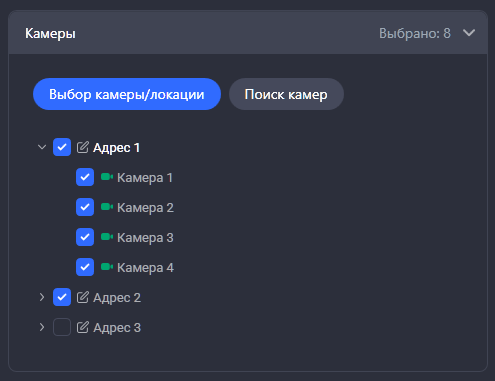Screen dimensions: 495x381
Task: Collapse the Камеры panel with the header chevron
Action: pyautogui.click(x=469, y=33)
